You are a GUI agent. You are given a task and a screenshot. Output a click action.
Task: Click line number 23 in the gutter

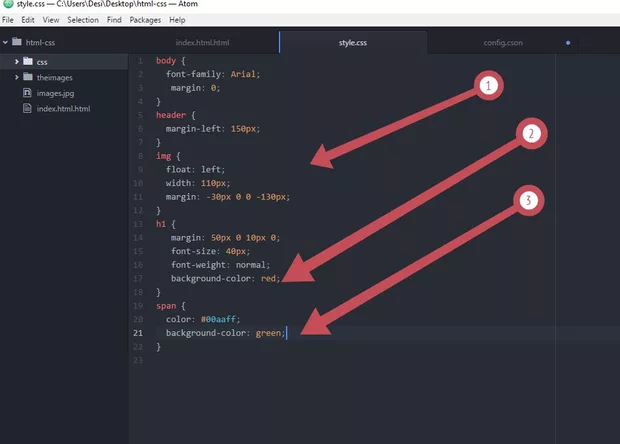(138, 360)
